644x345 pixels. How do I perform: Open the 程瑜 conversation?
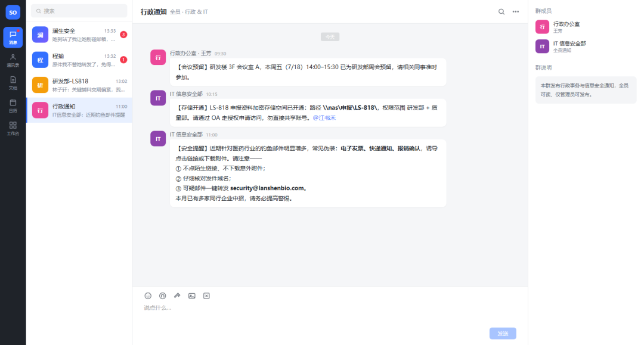79,60
